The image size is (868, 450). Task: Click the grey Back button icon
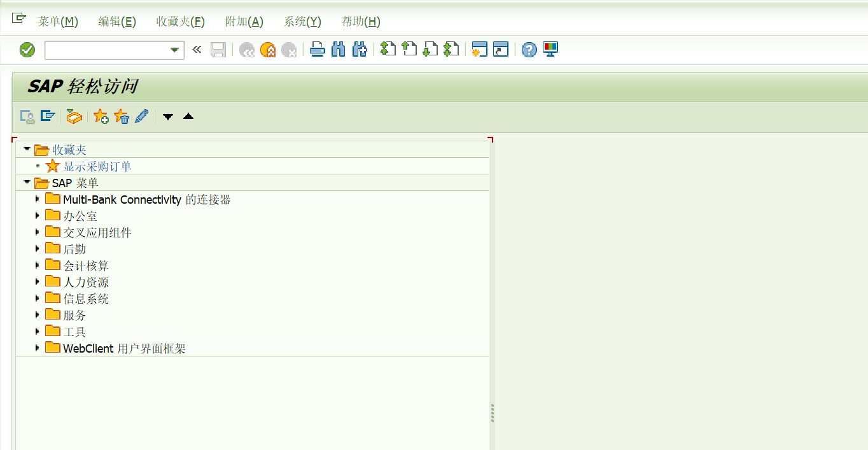247,50
